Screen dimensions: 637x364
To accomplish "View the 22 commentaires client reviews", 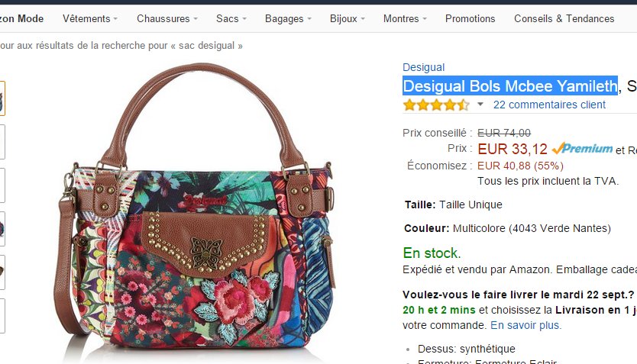I will pos(549,105).
